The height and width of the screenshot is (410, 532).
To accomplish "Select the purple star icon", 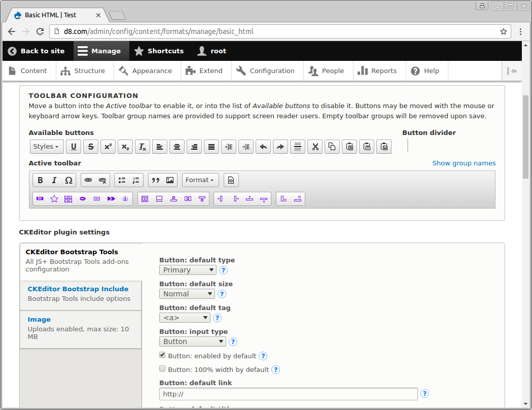I will coord(54,199).
